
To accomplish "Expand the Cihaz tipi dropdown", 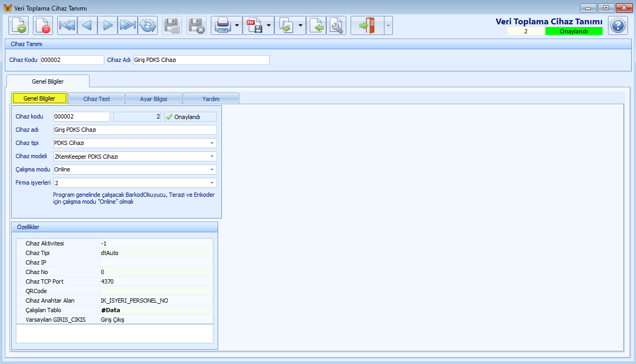I will click(212, 143).
